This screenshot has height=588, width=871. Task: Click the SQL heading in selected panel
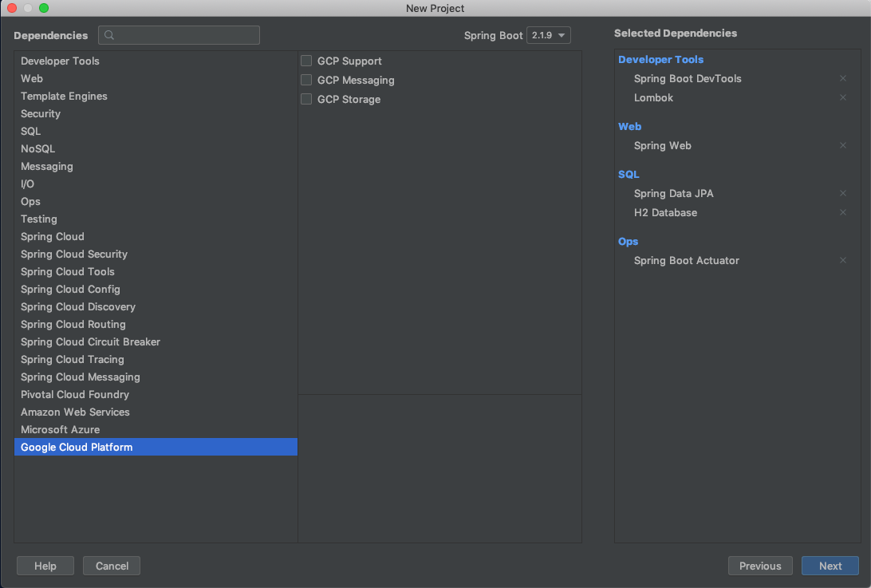pos(629,174)
